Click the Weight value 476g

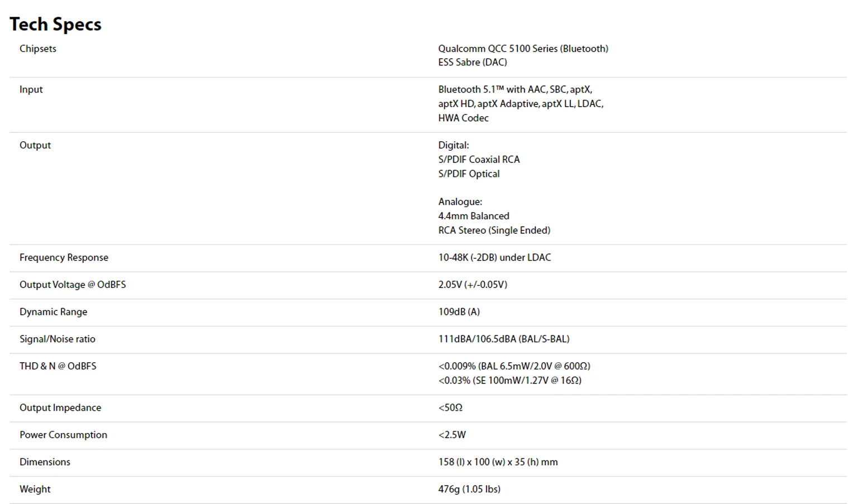point(469,489)
